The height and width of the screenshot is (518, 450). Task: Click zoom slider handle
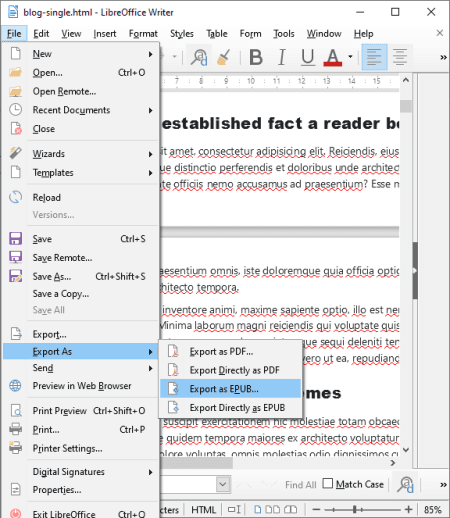355,509
